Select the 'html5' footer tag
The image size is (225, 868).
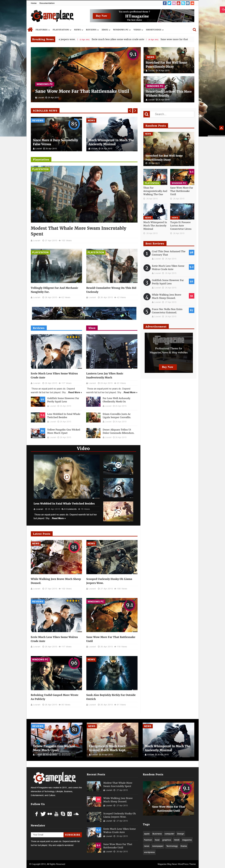coord(177,840)
